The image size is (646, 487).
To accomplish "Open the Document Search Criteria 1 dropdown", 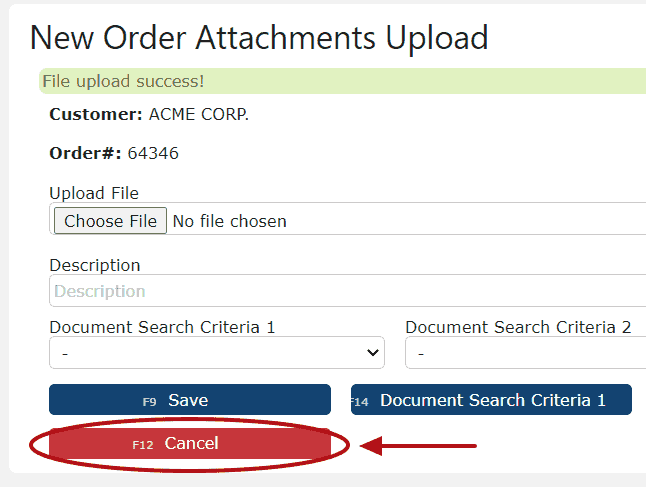I will point(217,353).
